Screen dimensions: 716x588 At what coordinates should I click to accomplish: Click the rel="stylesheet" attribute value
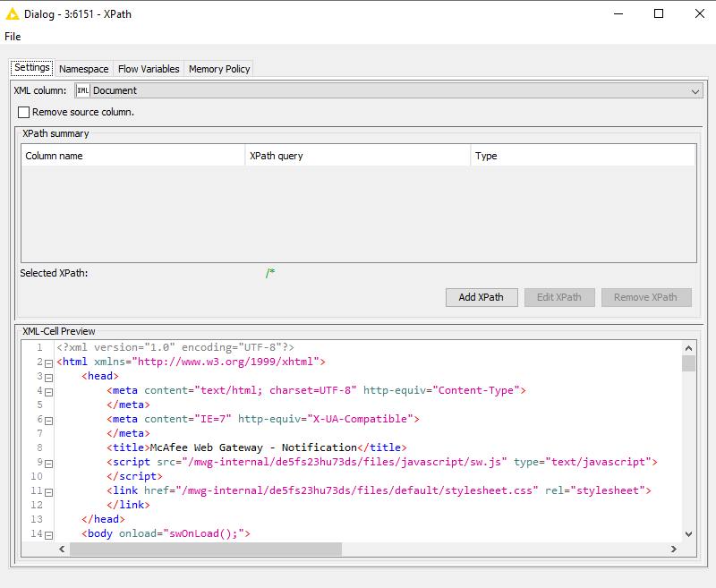[x=608, y=490]
